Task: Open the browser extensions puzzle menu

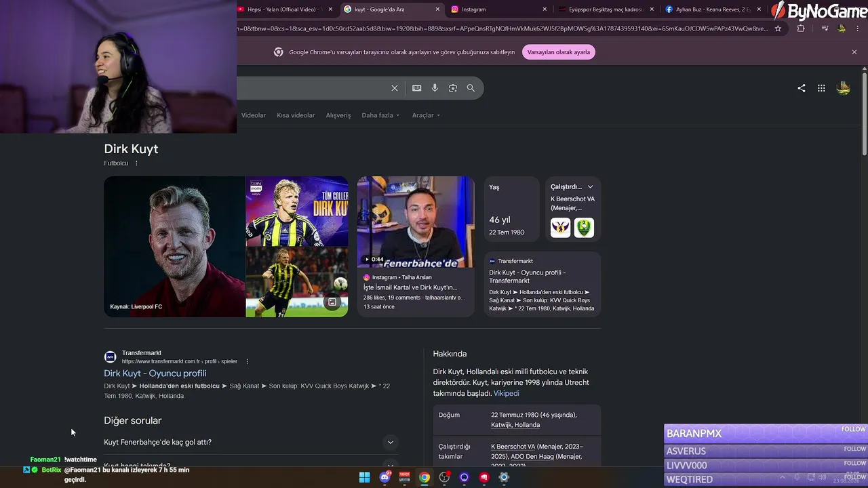Action: (x=801, y=28)
